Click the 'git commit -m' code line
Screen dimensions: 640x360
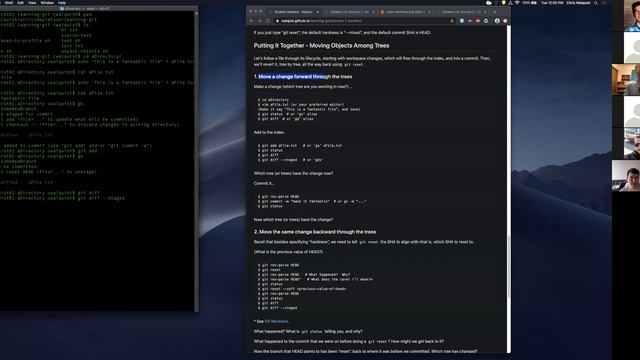(x=312, y=201)
